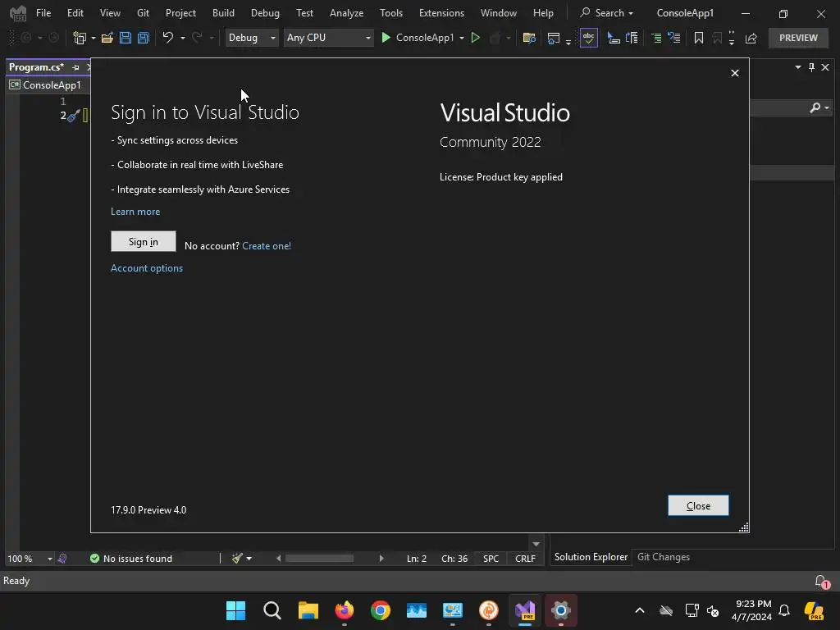This screenshot has height=630, width=840.
Task: Launch File Explorer from taskbar
Action: click(x=308, y=610)
